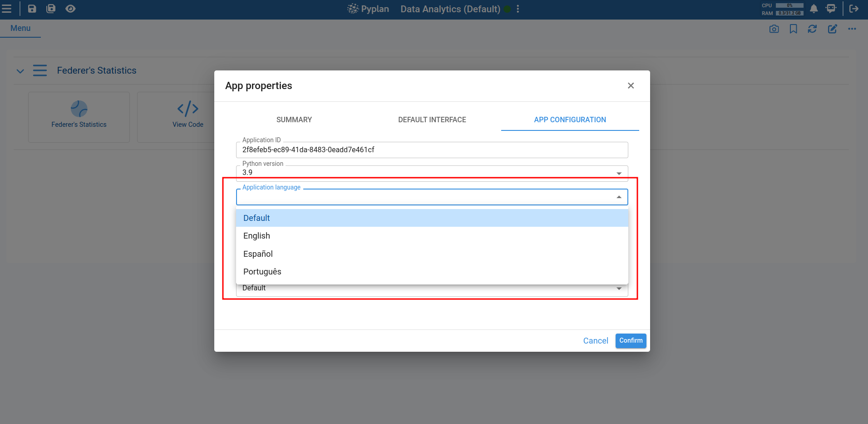Image resolution: width=868 pixels, height=424 pixels.
Task: Click the Confirm button
Action: coord(630,340)
